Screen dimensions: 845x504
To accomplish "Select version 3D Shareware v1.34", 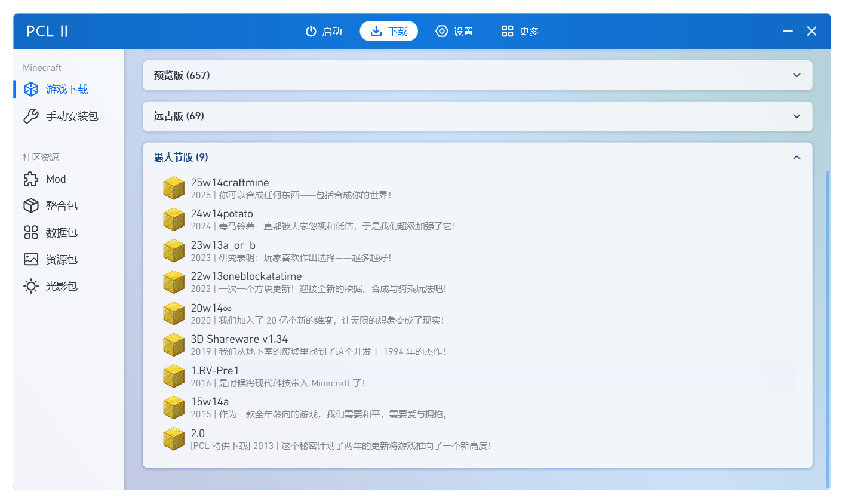I will (477, 345).
